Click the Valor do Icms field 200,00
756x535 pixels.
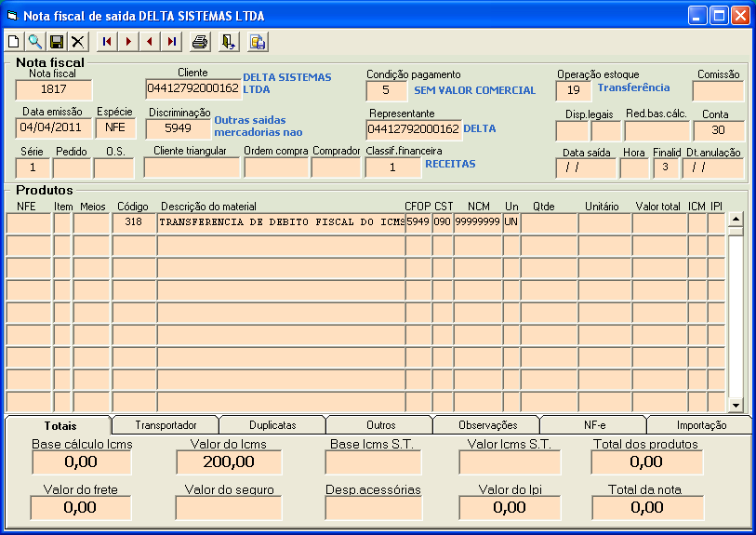click(229, 462)
